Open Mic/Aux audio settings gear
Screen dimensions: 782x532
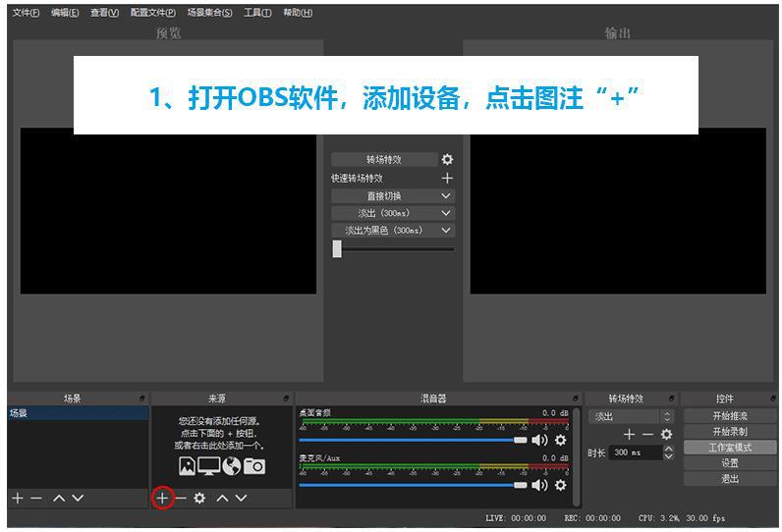tap(561, 485)
